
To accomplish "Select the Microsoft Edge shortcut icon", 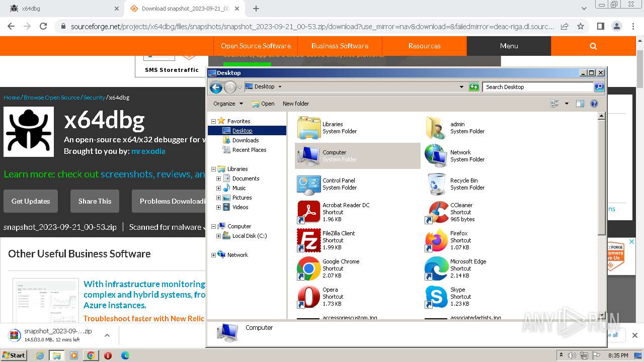I will [436, 268].
